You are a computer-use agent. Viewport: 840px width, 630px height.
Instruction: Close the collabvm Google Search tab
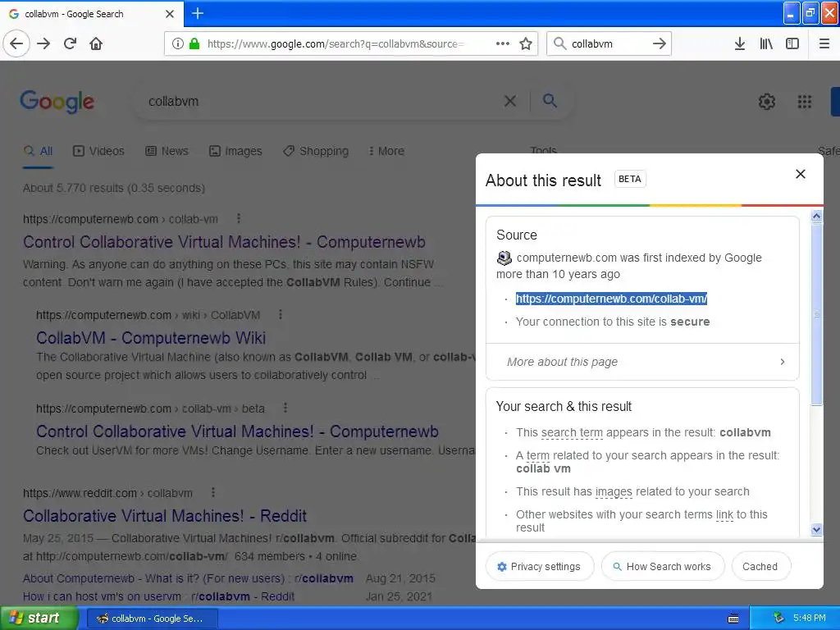click(x=170, y=14)
